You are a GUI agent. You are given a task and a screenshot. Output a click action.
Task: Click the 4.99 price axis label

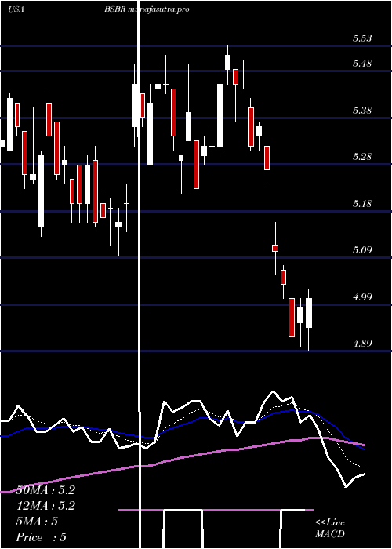(x=362, y=297)
